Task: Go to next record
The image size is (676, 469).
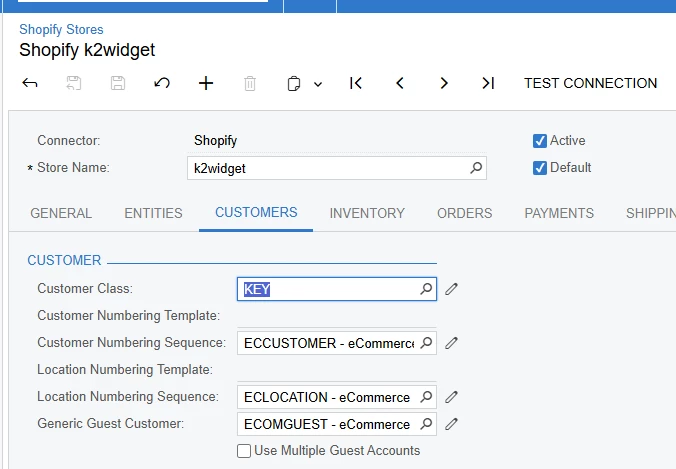Action: coord(444,83)
